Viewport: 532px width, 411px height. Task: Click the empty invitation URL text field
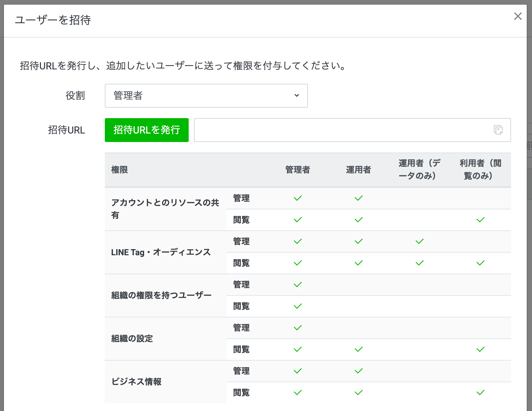(342, 130)
